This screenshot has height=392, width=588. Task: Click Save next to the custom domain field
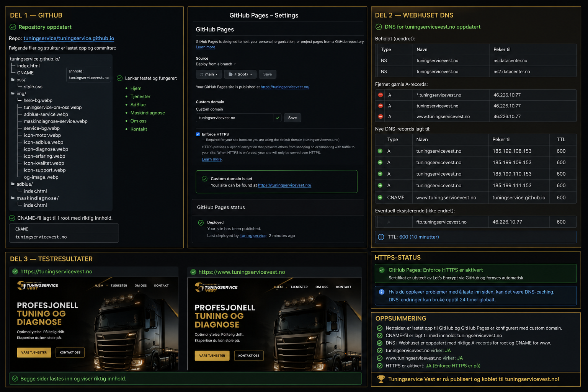point(292,118)
